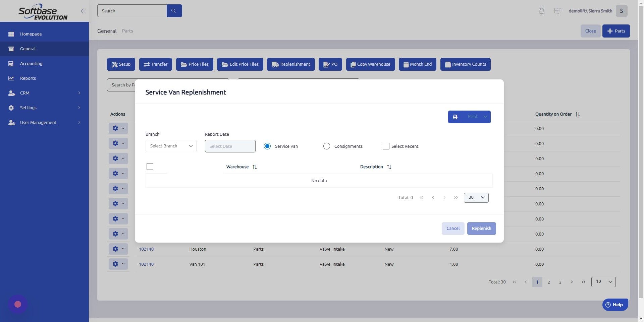
Task: Open Copy Warehouse
Action: tap(370, 64)
